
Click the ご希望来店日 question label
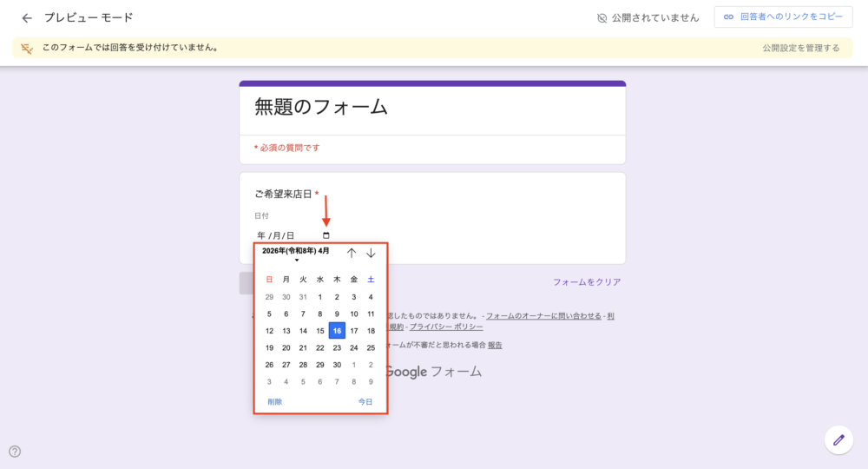click(x=284, y=194)
